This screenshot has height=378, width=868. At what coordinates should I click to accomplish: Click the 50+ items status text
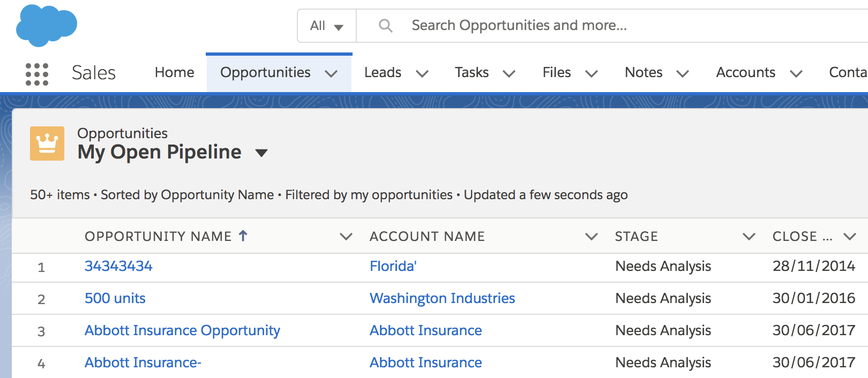coord(60,195)
